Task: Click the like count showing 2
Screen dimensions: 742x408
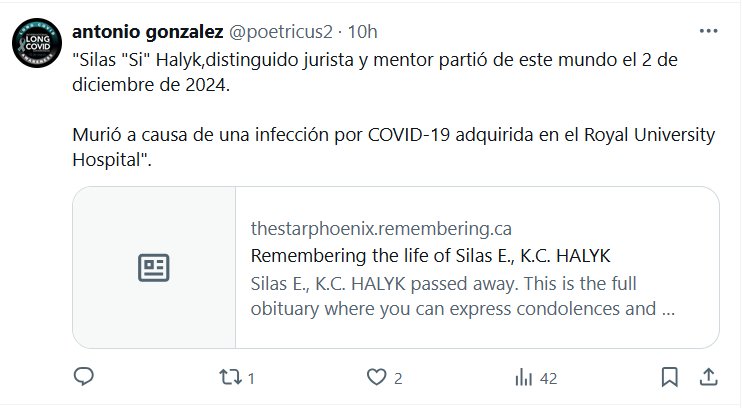Action: [398, 378]
